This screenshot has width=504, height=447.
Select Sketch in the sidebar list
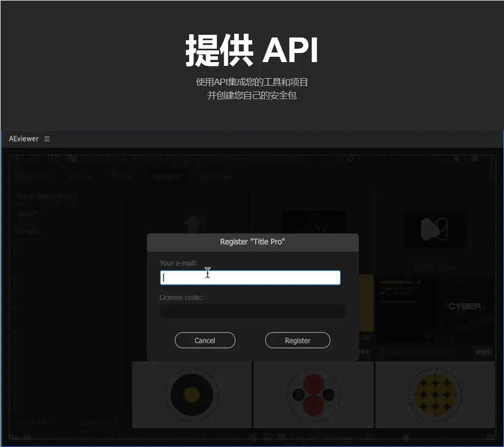click(x=27, y=213)
